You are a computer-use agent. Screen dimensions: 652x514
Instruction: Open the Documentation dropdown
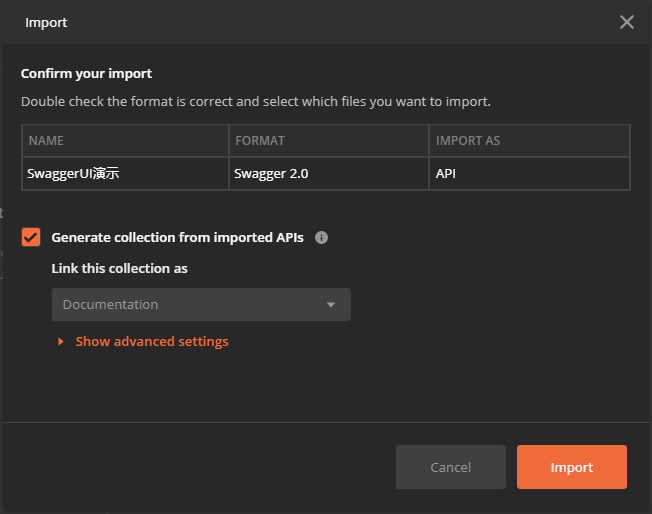(x=201, y=304)
